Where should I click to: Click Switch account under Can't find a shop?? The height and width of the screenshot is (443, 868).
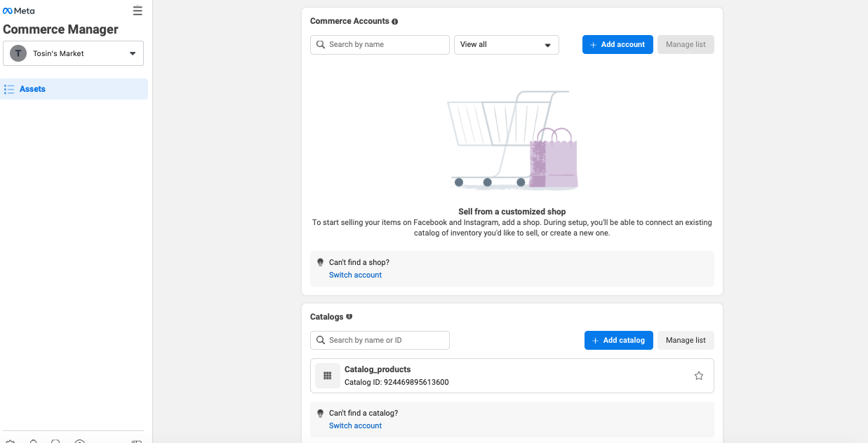coord(356,275)
